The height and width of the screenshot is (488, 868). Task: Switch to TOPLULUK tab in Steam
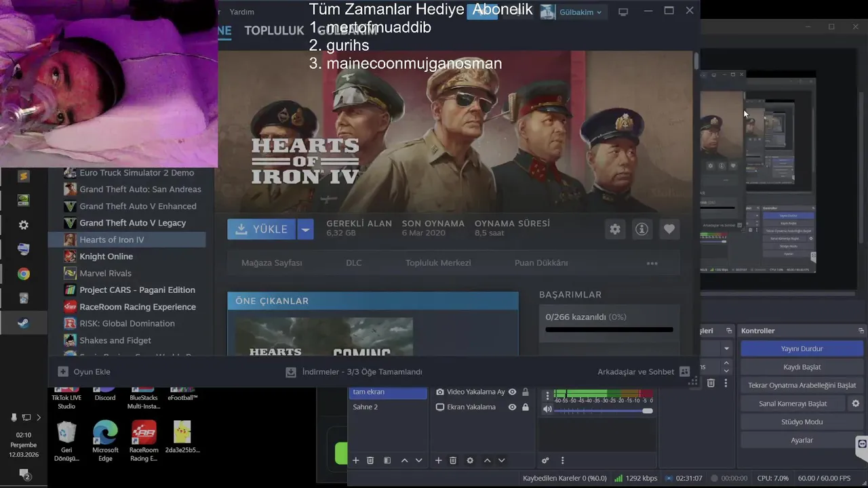[x=274, y=30]
